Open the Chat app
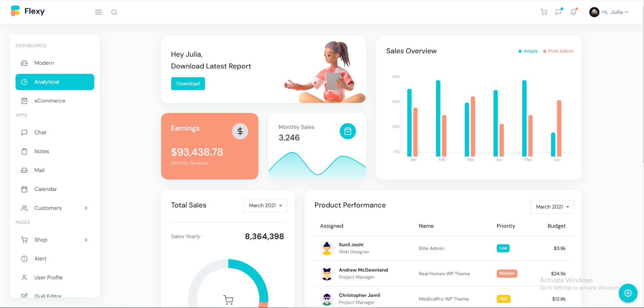 click(x=55, y=133)
